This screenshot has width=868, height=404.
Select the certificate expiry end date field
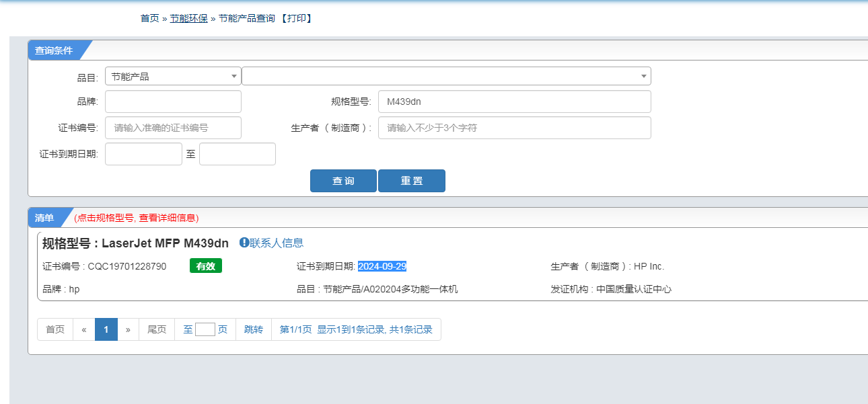point(238,154)
